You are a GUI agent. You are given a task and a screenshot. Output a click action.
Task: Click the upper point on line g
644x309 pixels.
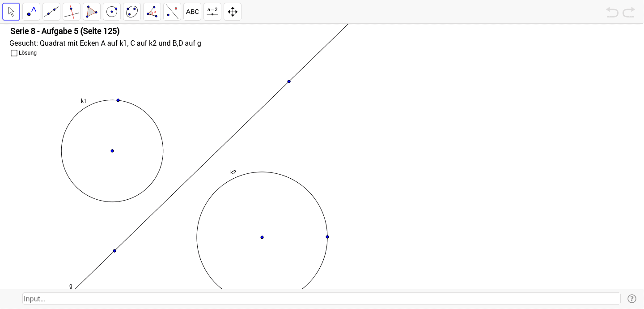point(289,82)
